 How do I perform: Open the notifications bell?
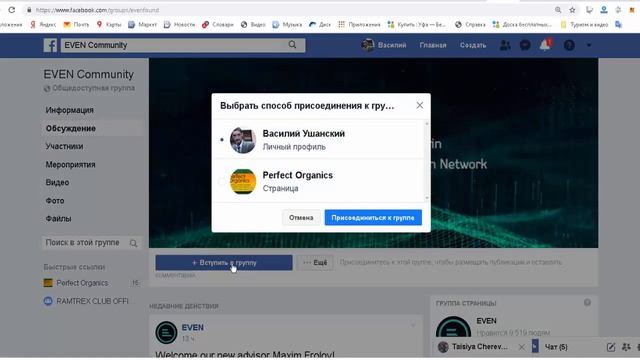pos(545,45)
